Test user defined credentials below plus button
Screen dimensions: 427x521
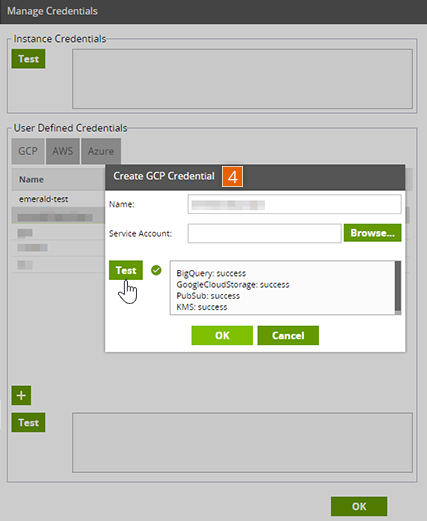click(x=28, y=422)
